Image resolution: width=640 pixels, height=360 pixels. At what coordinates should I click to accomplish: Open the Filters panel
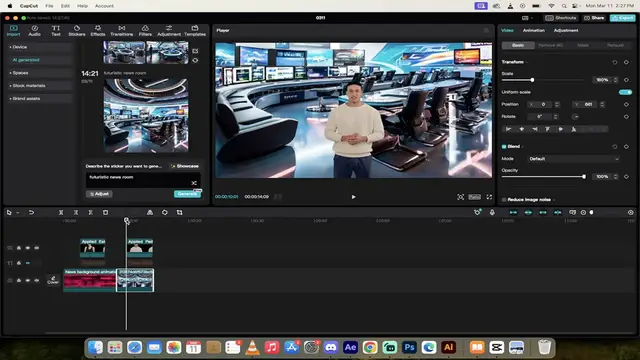tap(145, 31)
